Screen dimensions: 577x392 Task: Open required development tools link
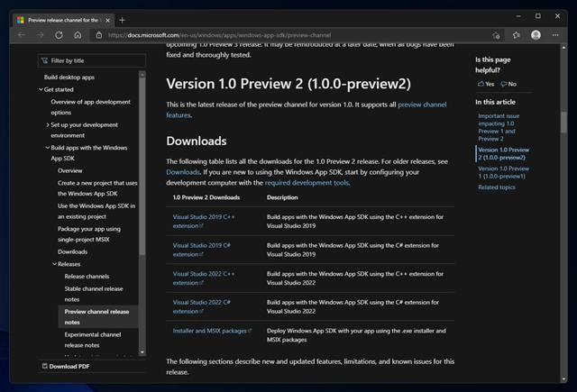coord(307,183)
